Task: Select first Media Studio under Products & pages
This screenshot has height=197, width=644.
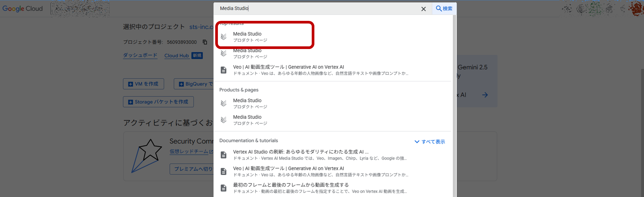Action: click(x=332, y=103)
